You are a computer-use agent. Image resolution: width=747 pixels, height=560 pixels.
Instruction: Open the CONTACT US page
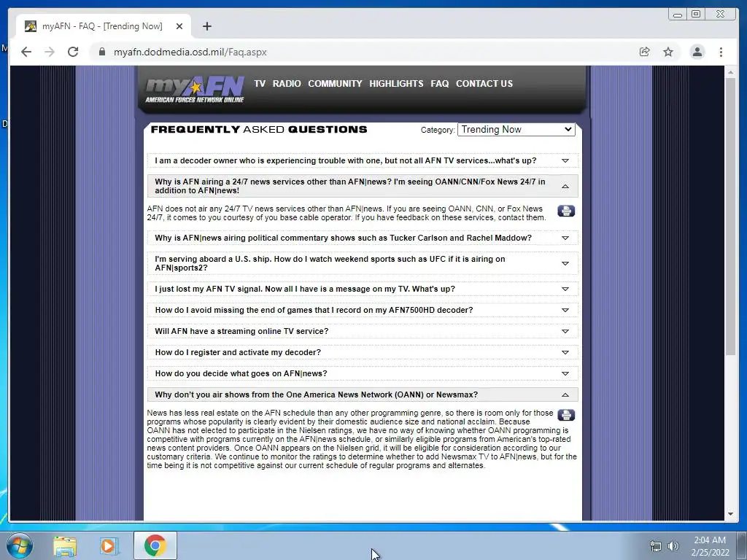click(484, 83)
